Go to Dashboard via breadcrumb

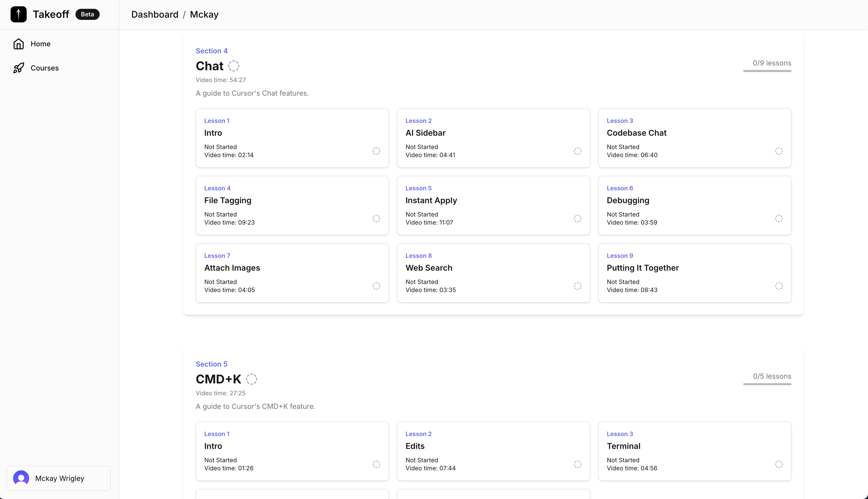click(x=155, y=14)
